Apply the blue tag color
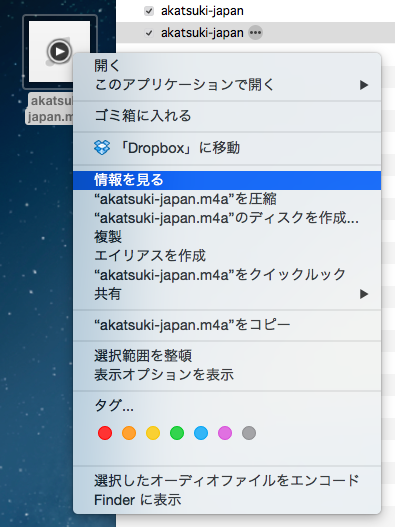The height and width of the screenshot is (527, 395). 201,433
